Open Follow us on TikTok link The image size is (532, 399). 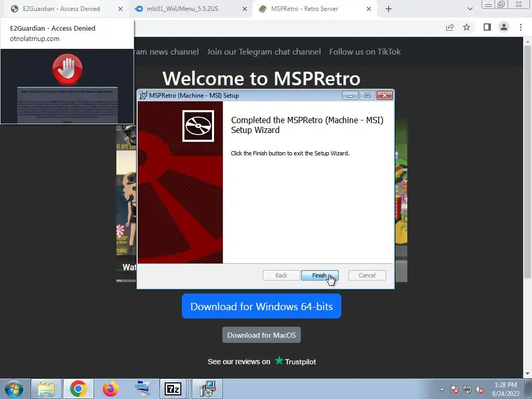click(x=365, y=51)
